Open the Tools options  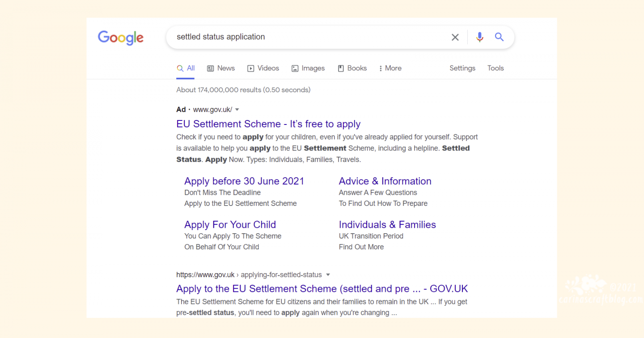tap(496, 68)
